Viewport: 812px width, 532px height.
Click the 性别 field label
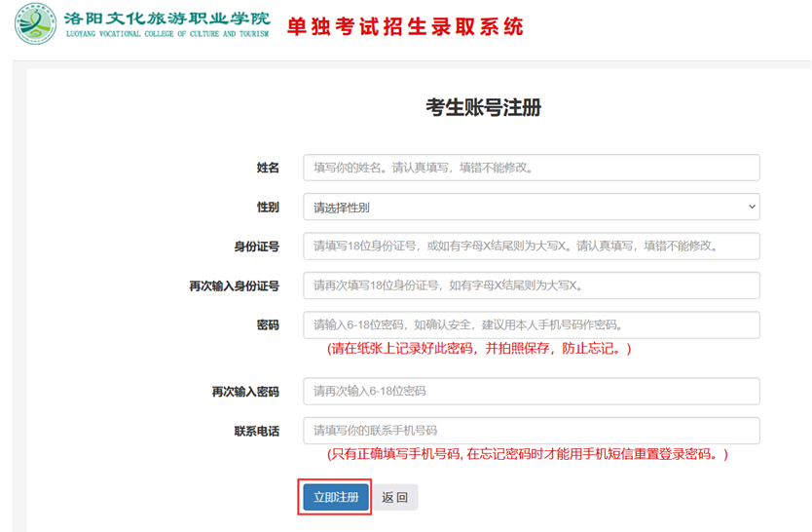[x=268, y=207]
